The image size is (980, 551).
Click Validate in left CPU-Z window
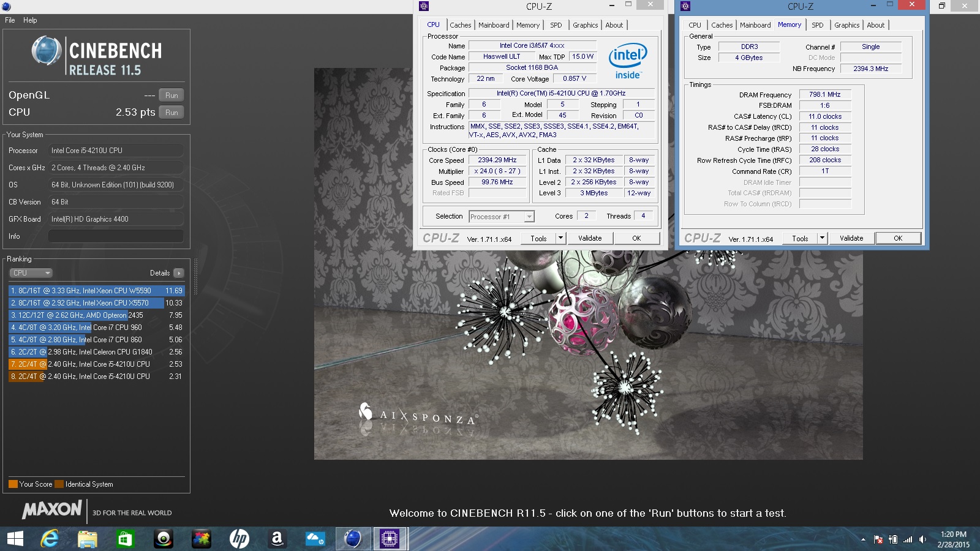click(x=590, y=238)
